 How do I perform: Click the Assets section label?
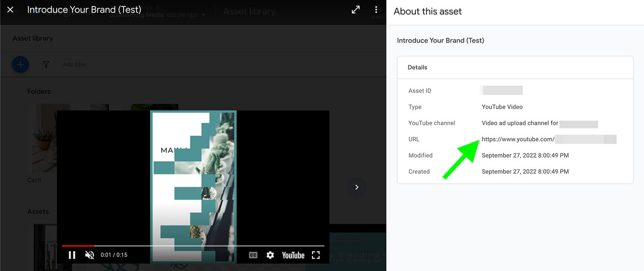[x=38, y=211]
